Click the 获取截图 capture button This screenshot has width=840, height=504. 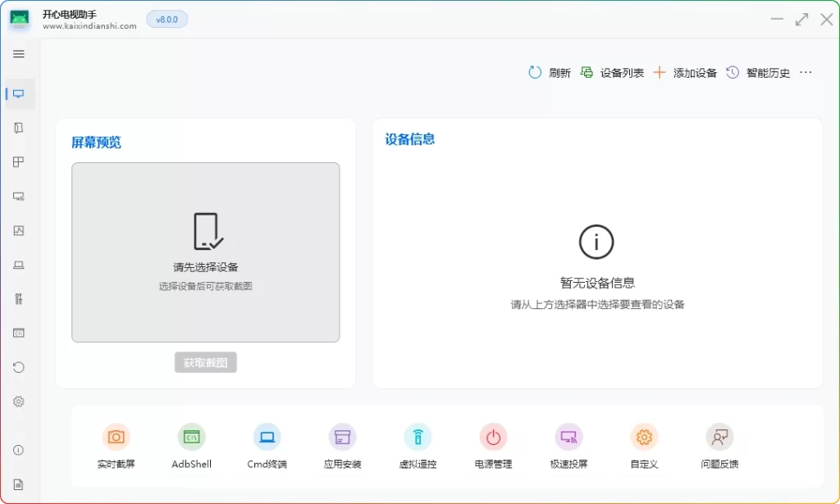205,363
